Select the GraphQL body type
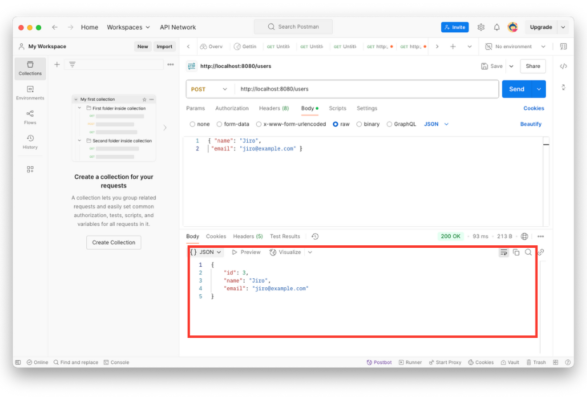This screenshot has height=400, width=587. (401, 124)
